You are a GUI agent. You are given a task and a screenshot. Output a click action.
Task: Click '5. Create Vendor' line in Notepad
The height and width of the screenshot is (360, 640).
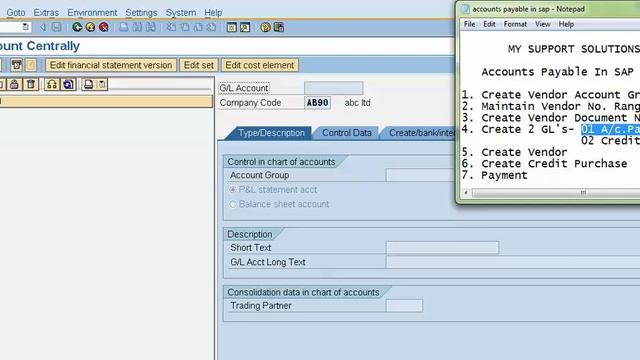pyautogui.click(x=514, y=152)
